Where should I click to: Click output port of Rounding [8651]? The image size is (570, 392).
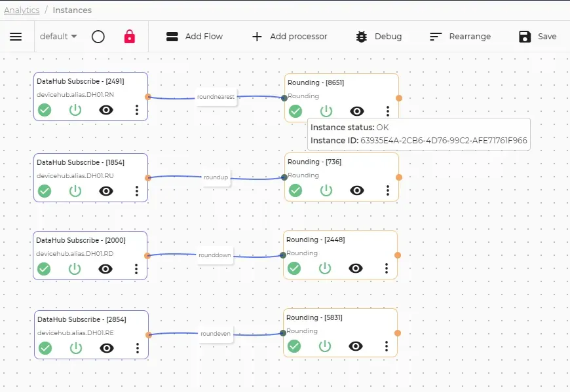point(399,98)
